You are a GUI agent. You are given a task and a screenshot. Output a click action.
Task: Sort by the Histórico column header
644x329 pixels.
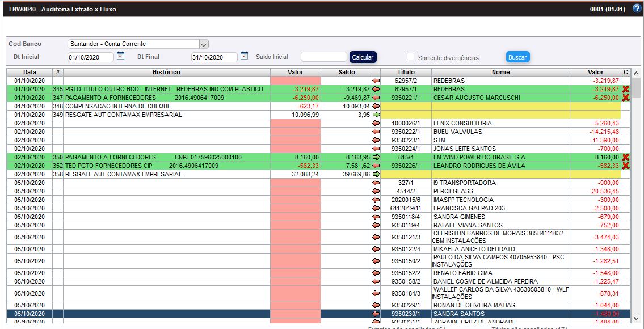[166, 72]
